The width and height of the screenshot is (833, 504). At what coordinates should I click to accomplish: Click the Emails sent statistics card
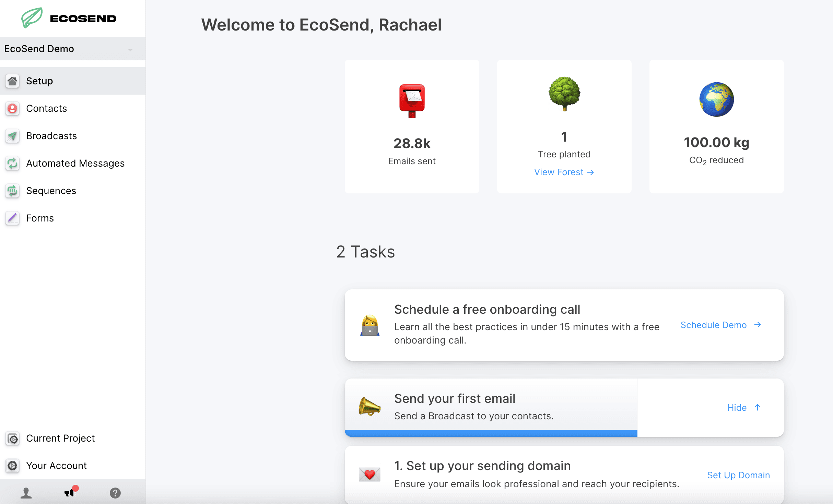coord(412,127)
